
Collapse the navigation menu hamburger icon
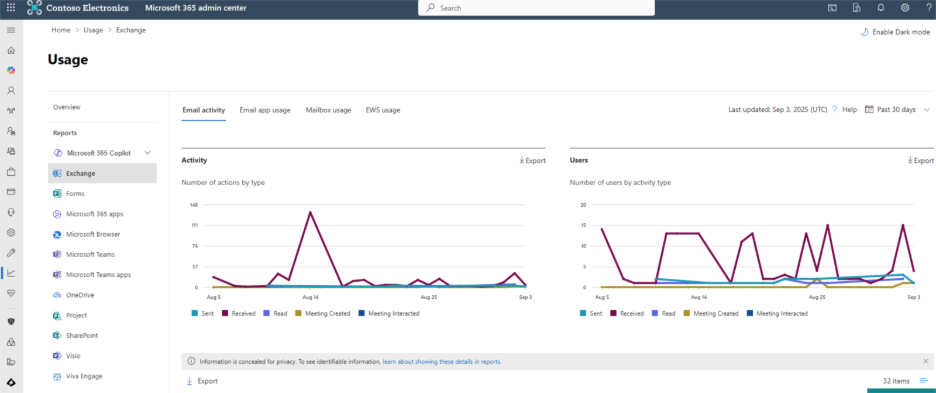pos(11,30)
